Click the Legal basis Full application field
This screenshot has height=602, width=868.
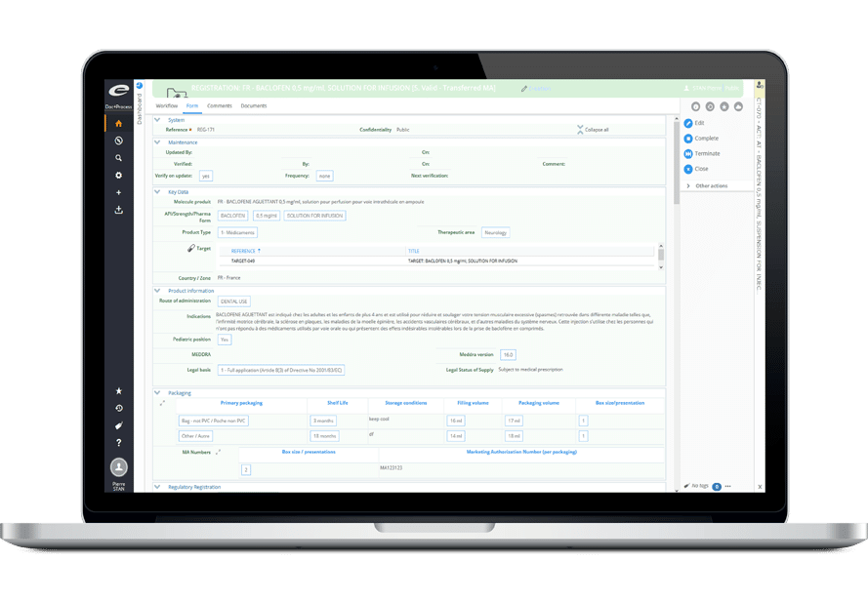point(281,370)
